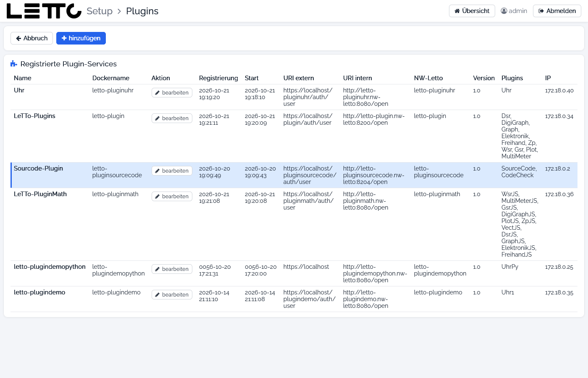The image size is (588, 378).
Task: Click the Version column header
Action: point(484,78)
